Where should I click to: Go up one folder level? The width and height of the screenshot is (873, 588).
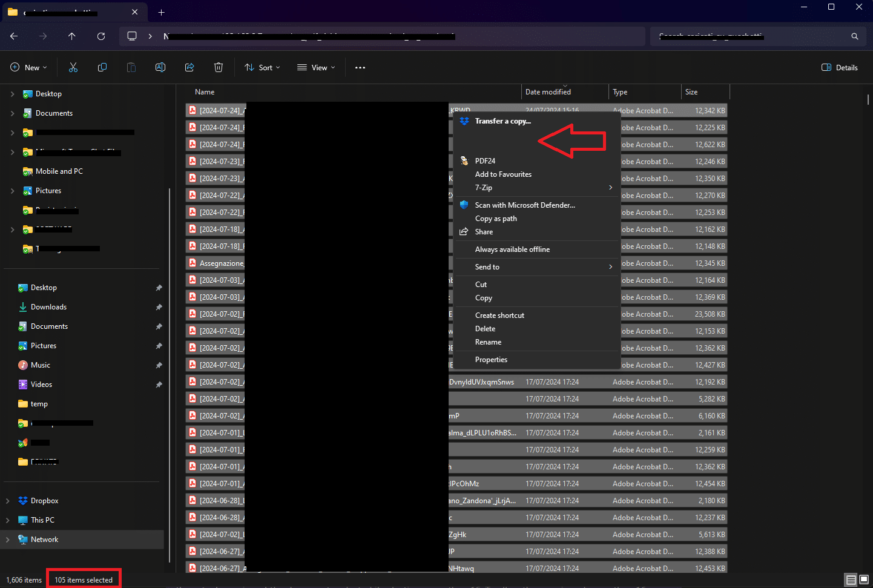[x=72, y=36]
